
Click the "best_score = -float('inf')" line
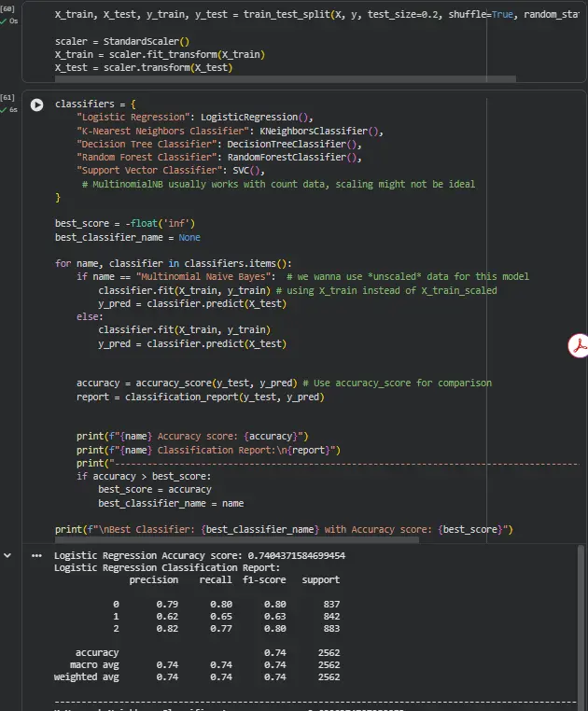[x=125, y=224]
